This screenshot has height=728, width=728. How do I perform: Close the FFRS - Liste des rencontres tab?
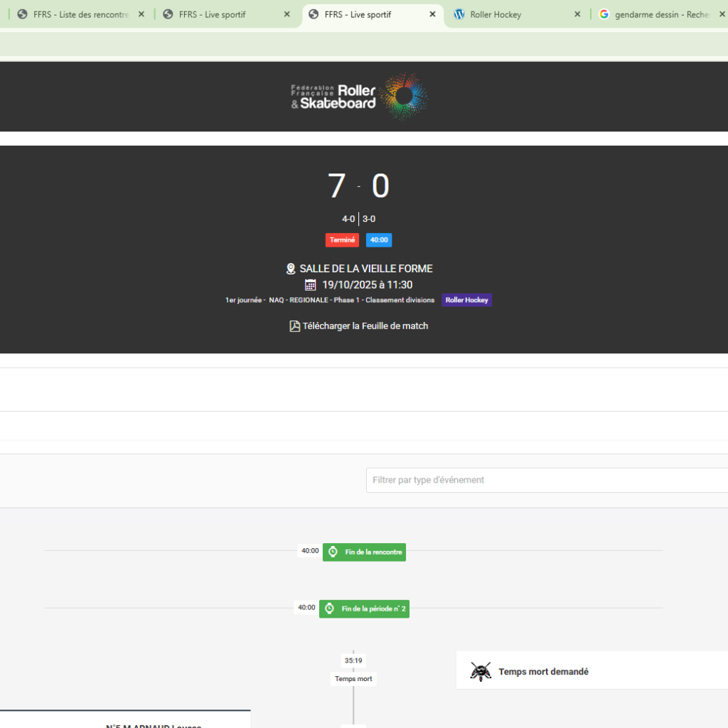coord(141,14)
